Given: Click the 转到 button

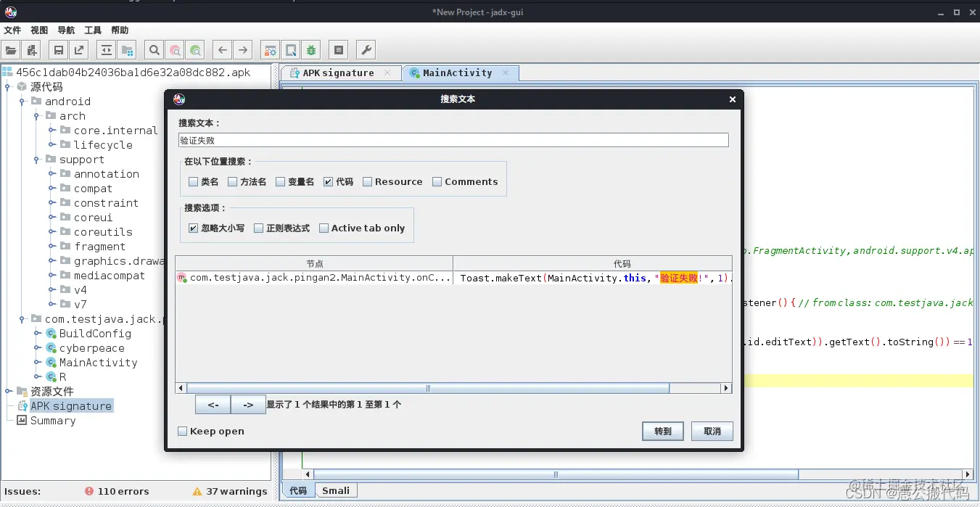Looking at the screenshot, I should click(663, 431).
